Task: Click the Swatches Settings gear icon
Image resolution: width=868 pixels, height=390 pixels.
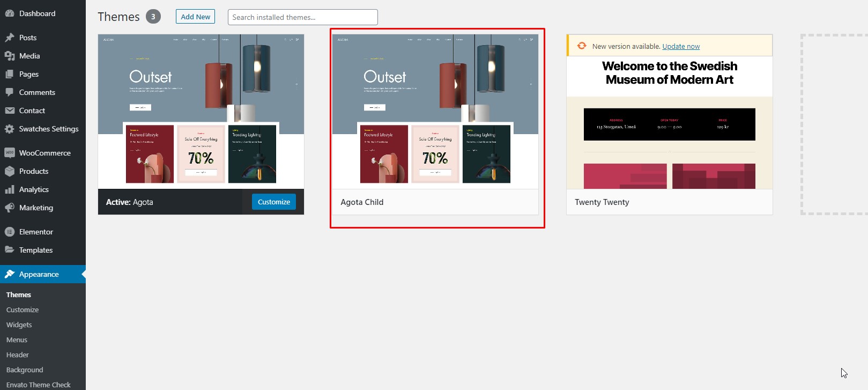Action: click(x=10, y=129)
